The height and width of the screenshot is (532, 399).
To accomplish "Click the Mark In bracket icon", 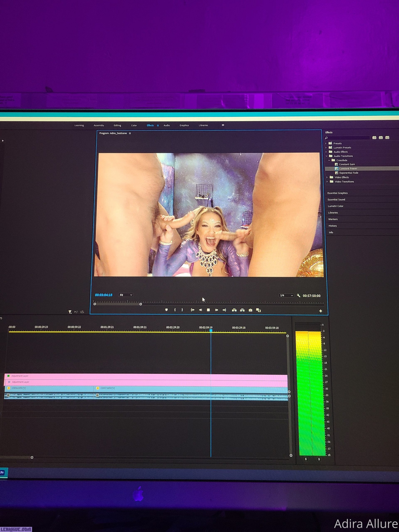I will (175, 310).
